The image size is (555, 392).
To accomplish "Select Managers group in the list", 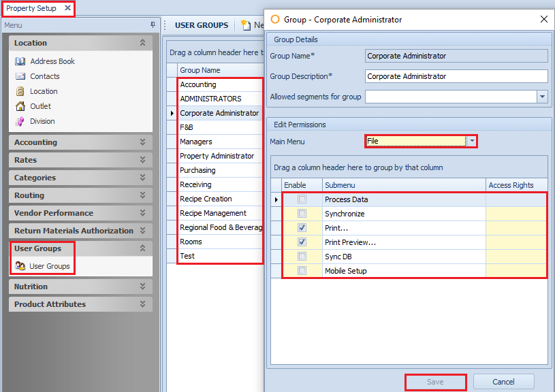I will 196,142.
